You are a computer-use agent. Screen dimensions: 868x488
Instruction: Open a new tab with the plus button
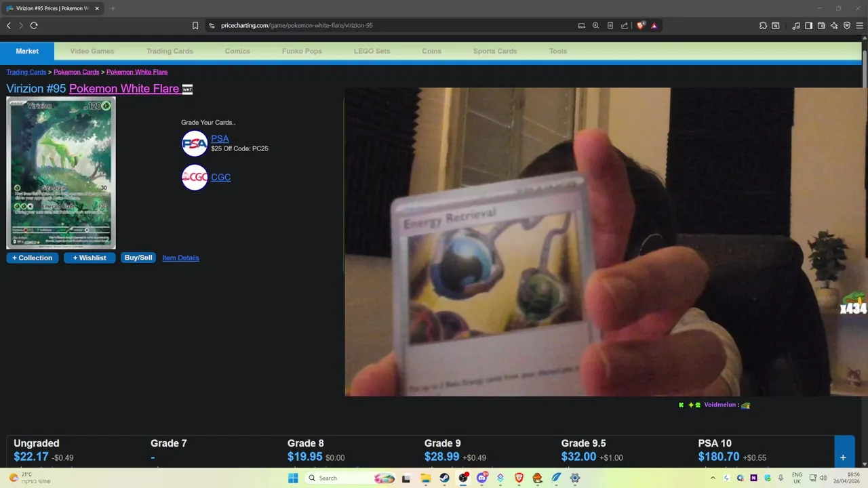113,8
